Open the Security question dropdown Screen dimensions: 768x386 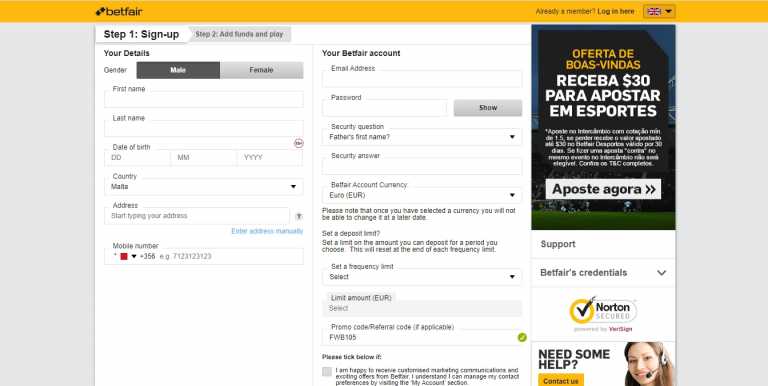(x=422, y=137)
